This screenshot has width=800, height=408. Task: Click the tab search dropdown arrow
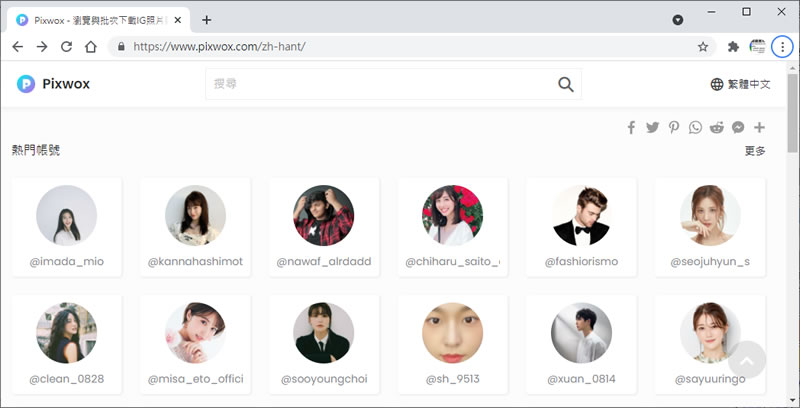pyautogui.click(x=678, y=20)
